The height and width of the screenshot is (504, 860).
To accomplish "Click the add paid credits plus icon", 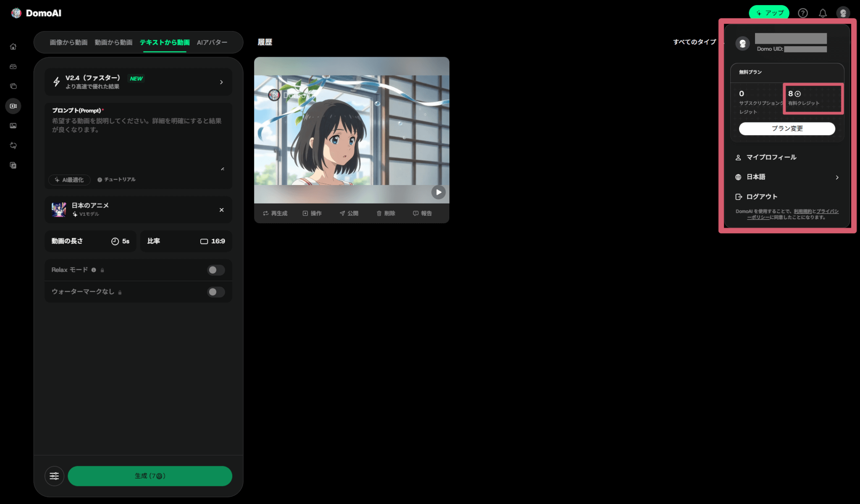I will tap(798, 94).
